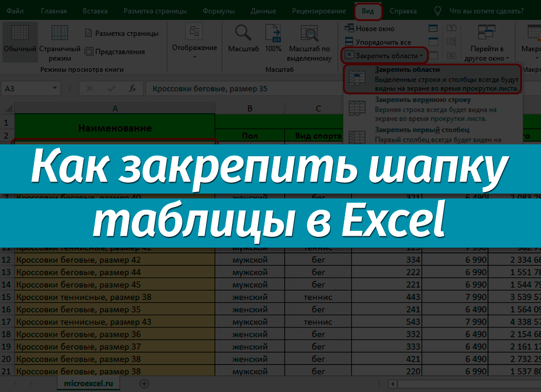Open the Масштаб zoom dialog
Screen dimensions: 541x392
click(x=243, y=38)
